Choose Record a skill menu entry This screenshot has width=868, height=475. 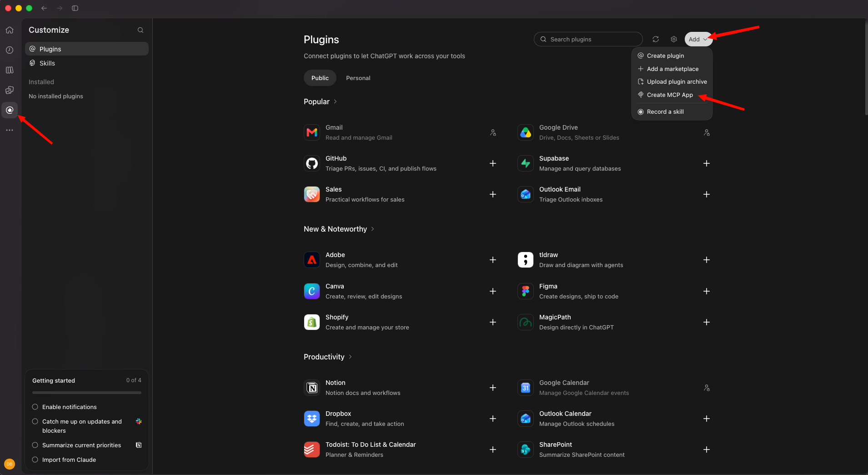click(x=672, y=111)
